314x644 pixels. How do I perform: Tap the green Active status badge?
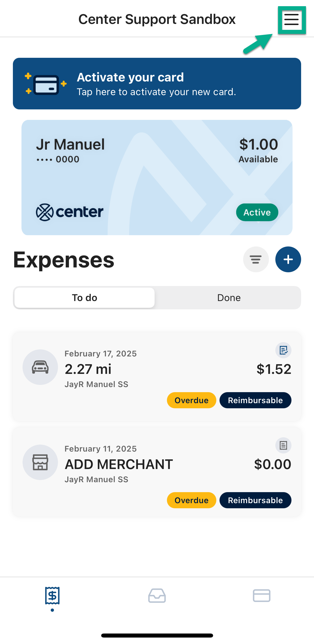coord(257,212)
